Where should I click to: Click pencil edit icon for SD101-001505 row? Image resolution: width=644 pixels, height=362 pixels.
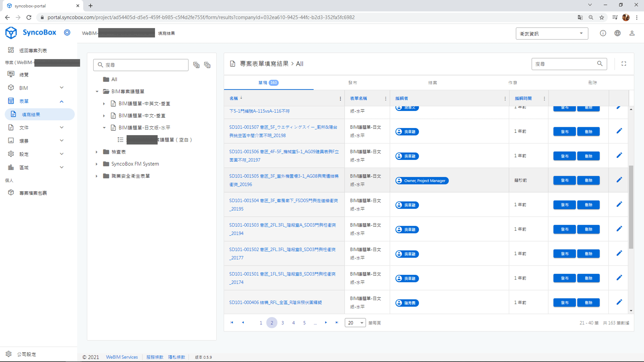coord(619,180)
